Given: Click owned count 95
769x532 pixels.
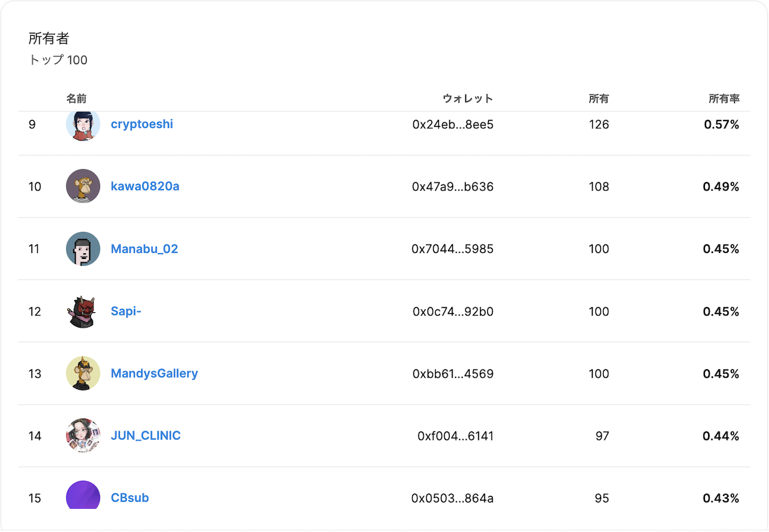Looking at the screenshot, I should pyautogui.click(x=602, y=498).
